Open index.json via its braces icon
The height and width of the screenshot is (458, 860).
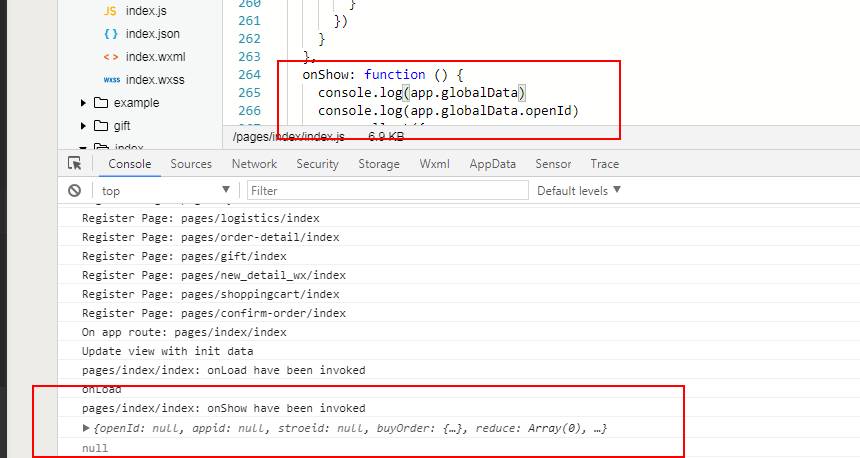pos(111,33)
